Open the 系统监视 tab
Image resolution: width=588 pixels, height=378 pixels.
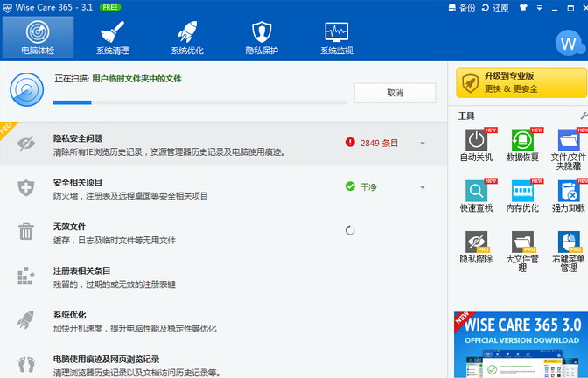pos(336,37)
